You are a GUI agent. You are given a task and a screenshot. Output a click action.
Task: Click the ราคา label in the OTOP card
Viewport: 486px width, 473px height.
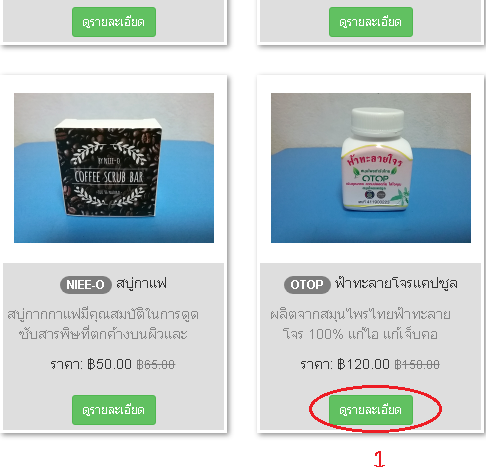click(x=316, y=364)
